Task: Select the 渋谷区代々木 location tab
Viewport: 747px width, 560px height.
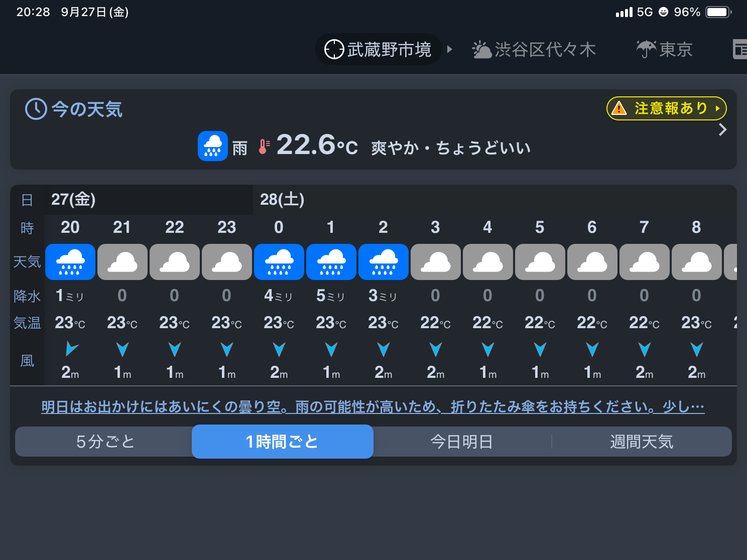Action: [534, 49]
